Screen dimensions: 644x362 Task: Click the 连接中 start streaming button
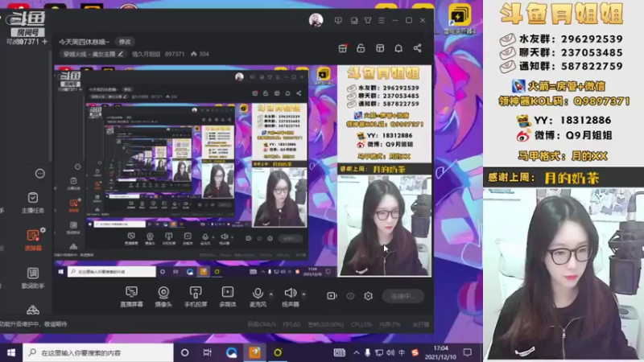(x=403, y=296)
